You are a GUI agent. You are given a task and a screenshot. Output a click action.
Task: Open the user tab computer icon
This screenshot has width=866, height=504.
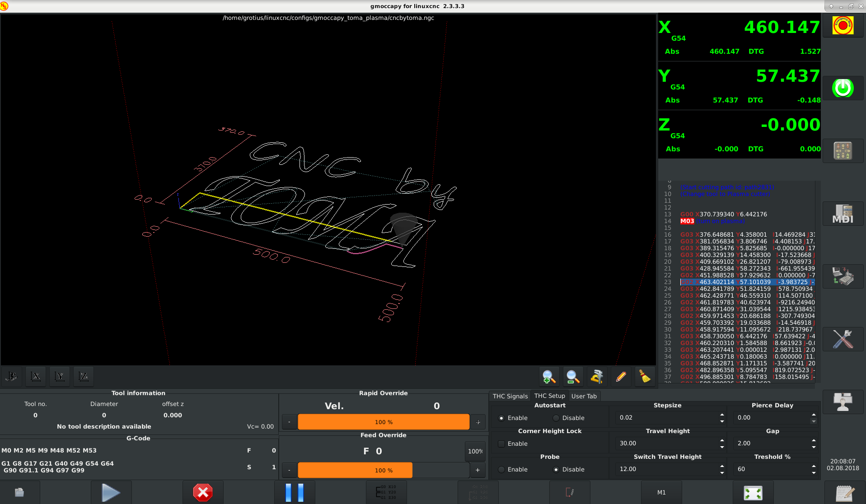[843, 402]
